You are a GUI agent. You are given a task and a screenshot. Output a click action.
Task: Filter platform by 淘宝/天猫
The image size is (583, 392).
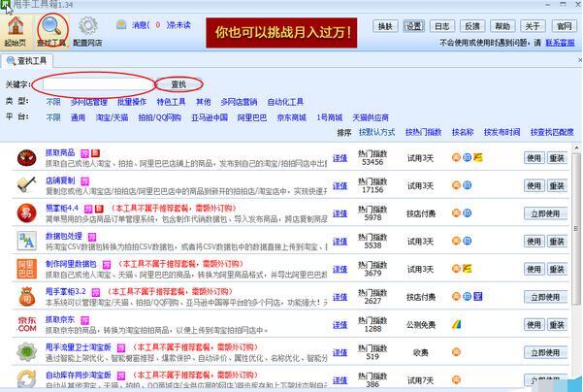pyautogui.click(x=112, y=117)
